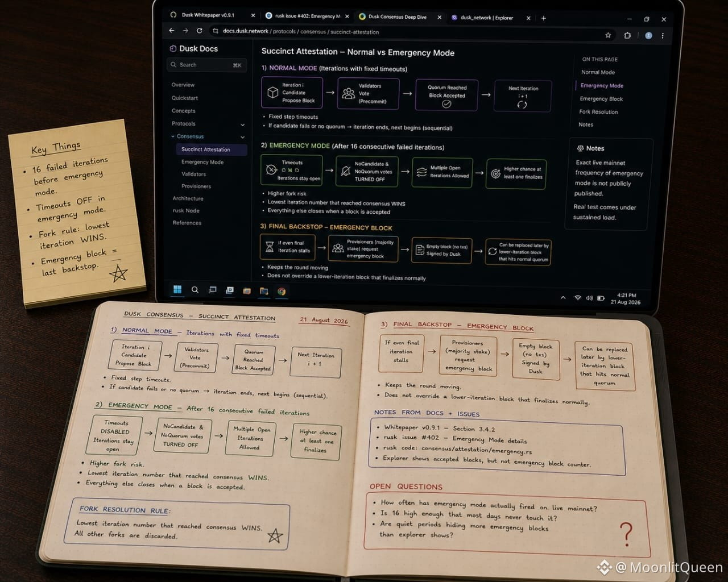728x582 pixels.
Task: Jump to Emergency Mode in On This Page
Action: (x=602, y=85)
